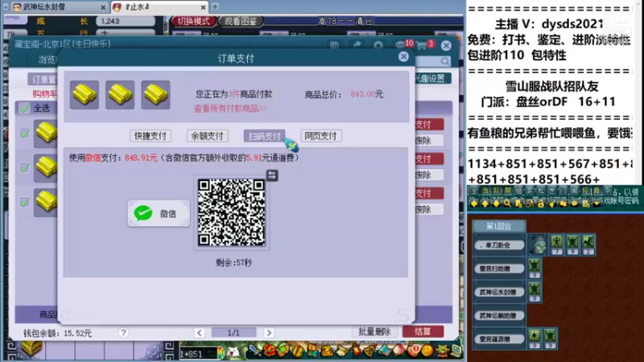Switch to 快捷支付 payment tab
This screenshot has height=362, width=644.
[151, 136]
